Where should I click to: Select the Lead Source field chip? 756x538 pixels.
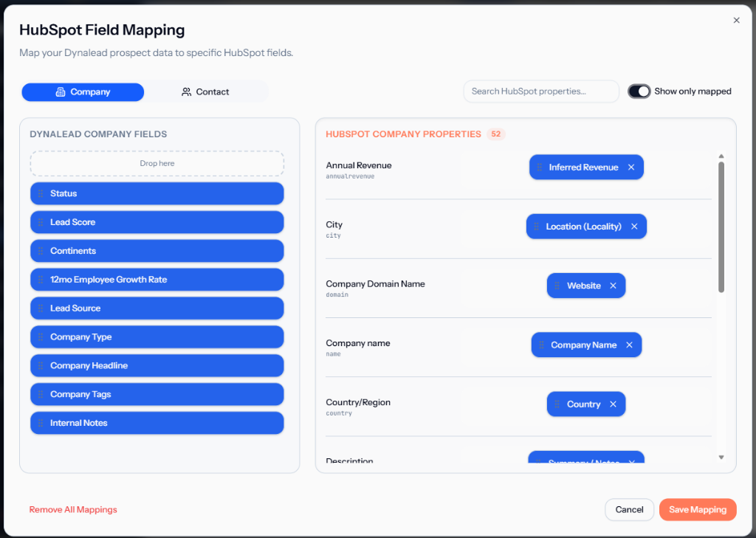[157, 308]
